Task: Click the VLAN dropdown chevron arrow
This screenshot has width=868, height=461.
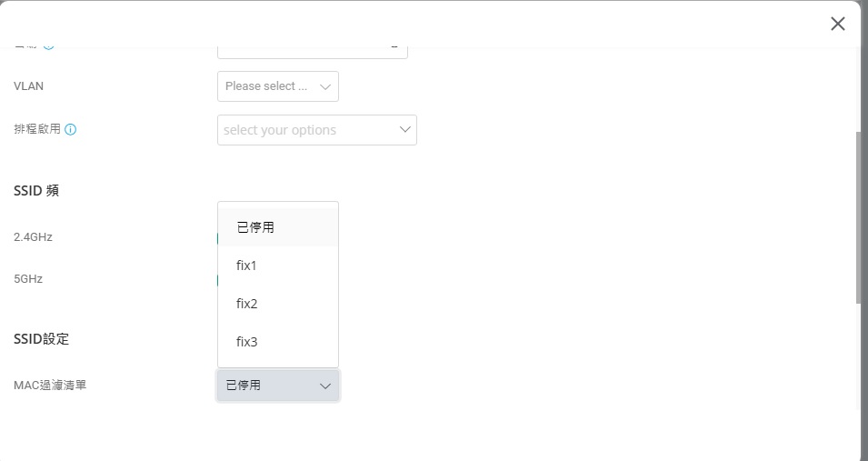Action: pos(325,86)
